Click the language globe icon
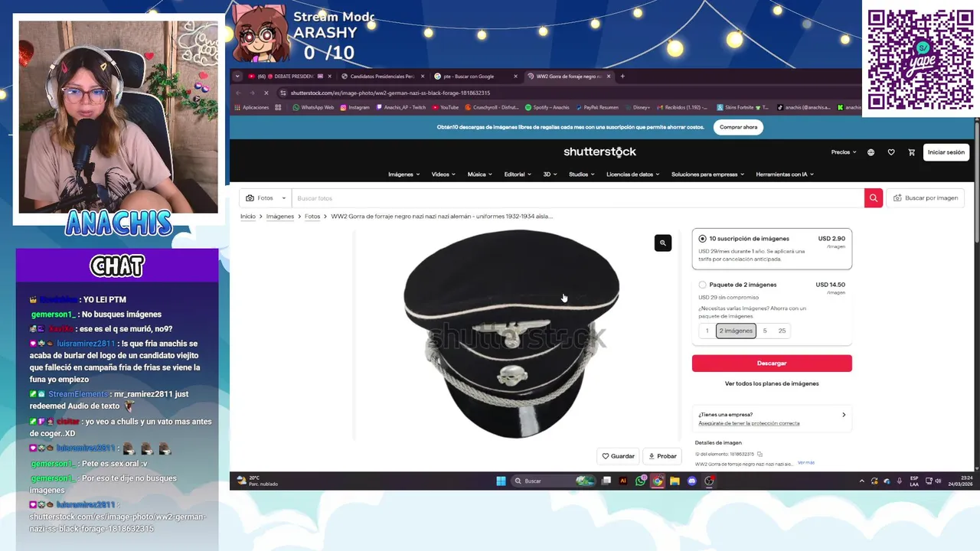 coord(871,152)
